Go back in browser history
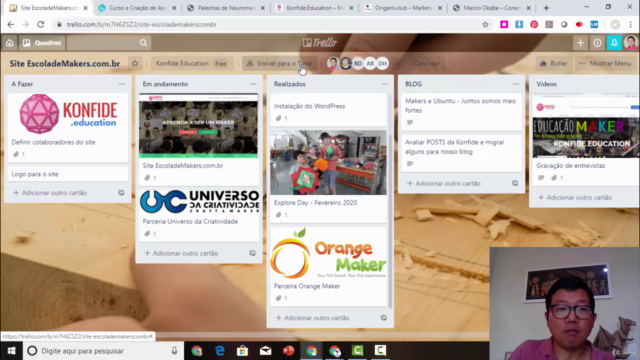This screenshot has width=640, height=360. pyautogui.click(x=11, y=24)
